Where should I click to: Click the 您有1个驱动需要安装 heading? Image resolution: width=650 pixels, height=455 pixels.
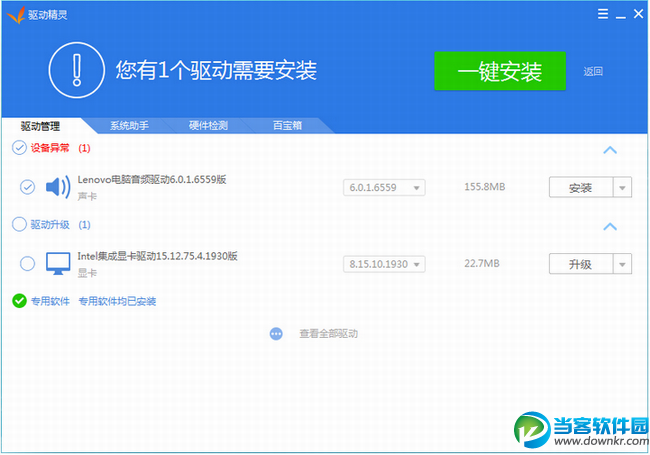216,70
